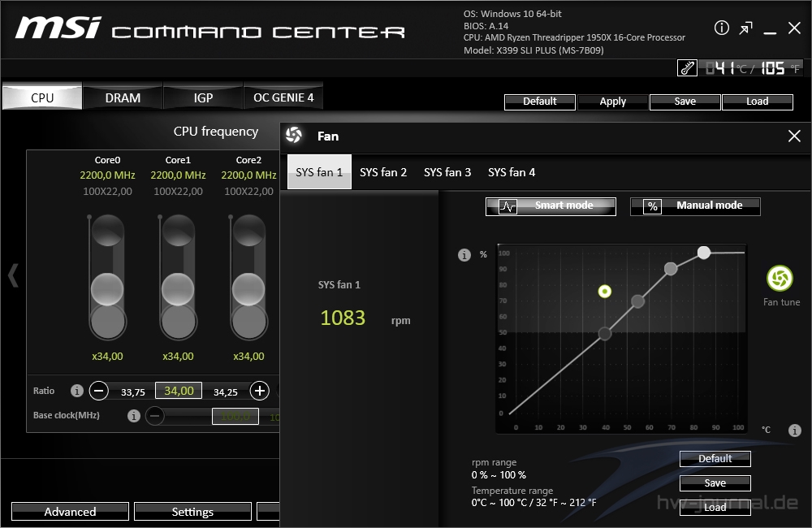
Task: Click fan curve point at 100 percent
Action: coord(704,253)
